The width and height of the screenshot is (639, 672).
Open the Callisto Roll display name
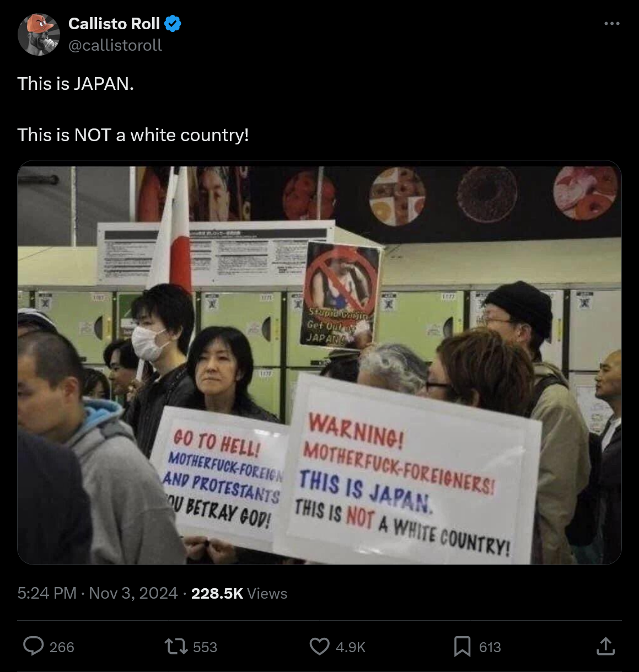tap(114, 24)
